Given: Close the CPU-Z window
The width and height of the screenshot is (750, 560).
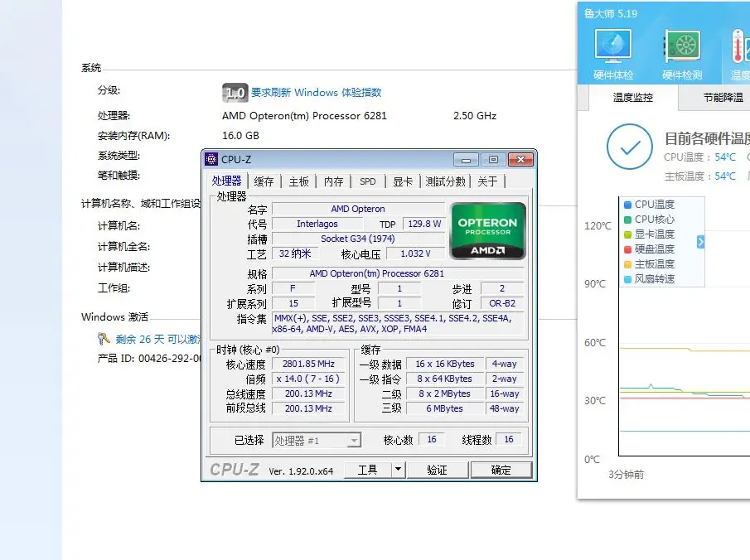Looking at the screenshot, I should 520,160.
